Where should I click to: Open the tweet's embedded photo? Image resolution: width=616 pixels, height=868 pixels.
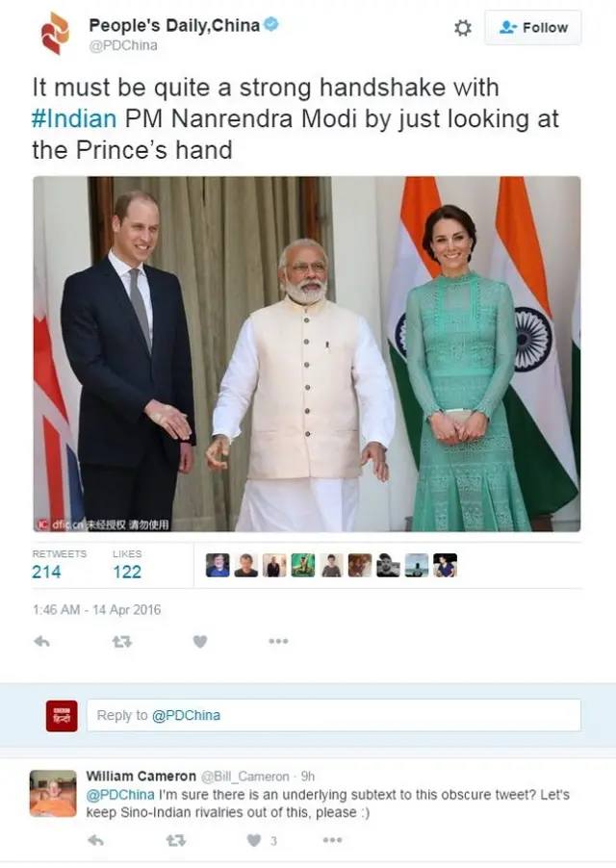[x=307, y=354]
